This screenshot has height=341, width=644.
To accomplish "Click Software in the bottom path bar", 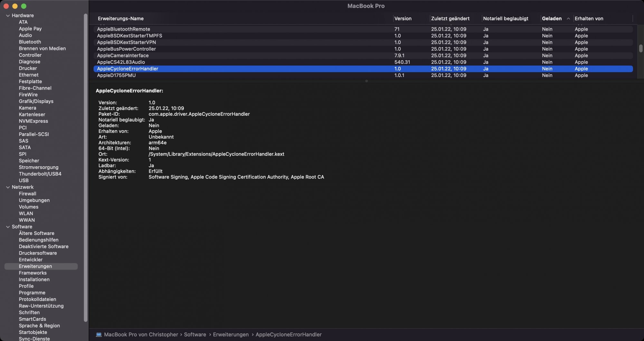I will [195, 335].
